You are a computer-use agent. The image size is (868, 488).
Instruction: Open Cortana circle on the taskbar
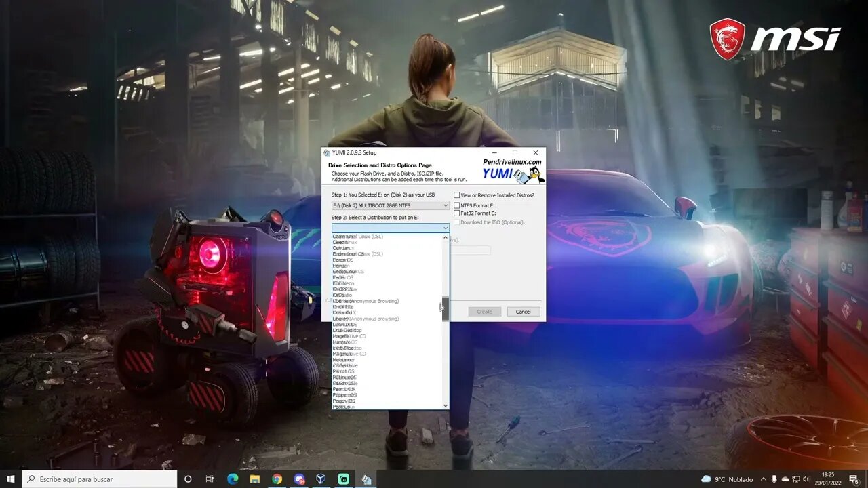(188, 479)
